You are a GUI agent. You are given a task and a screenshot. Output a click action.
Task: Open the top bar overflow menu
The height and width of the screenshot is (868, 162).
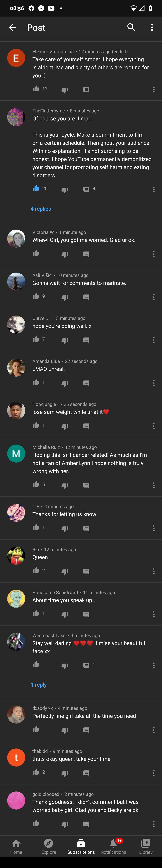click(x=152, y=28)
